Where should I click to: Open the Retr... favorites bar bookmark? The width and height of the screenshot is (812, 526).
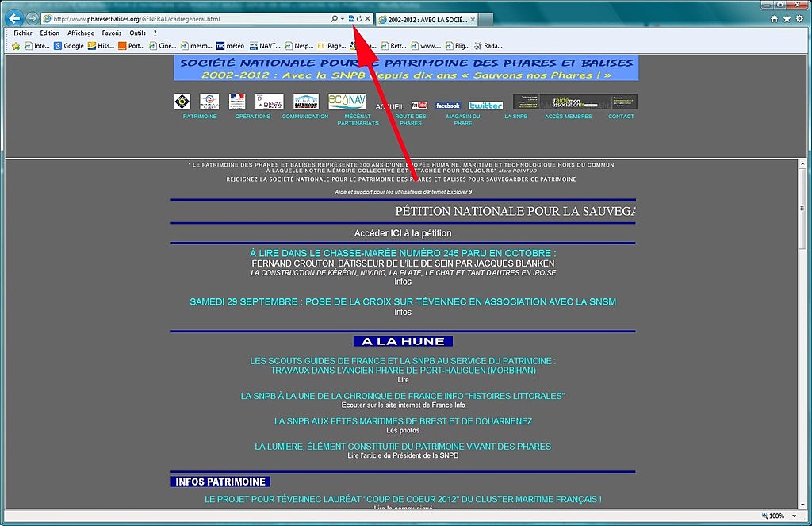click(393, 46)
